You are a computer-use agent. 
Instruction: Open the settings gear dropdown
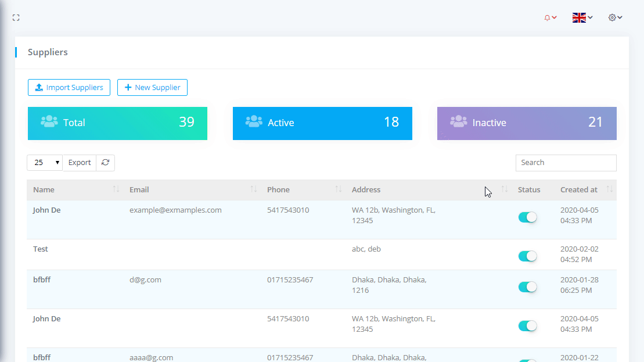(x=615, y=18)
